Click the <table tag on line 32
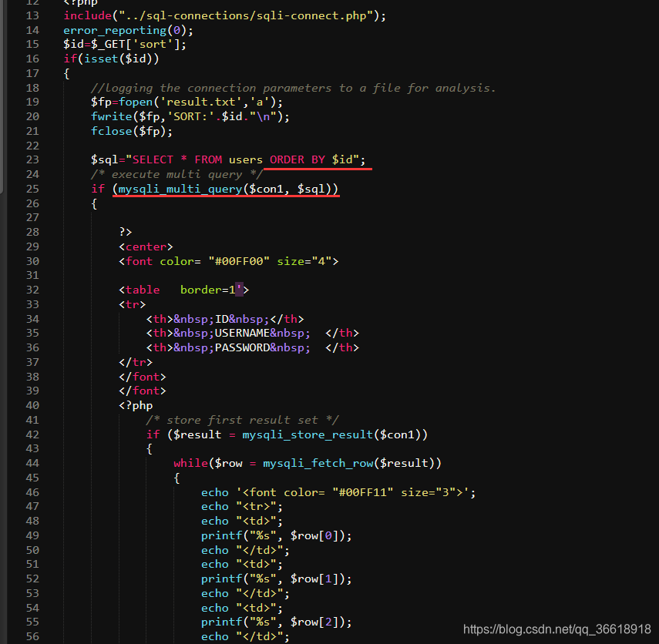Image resolution: width=659 pixels, height=644 pixels. pos(139,290)
